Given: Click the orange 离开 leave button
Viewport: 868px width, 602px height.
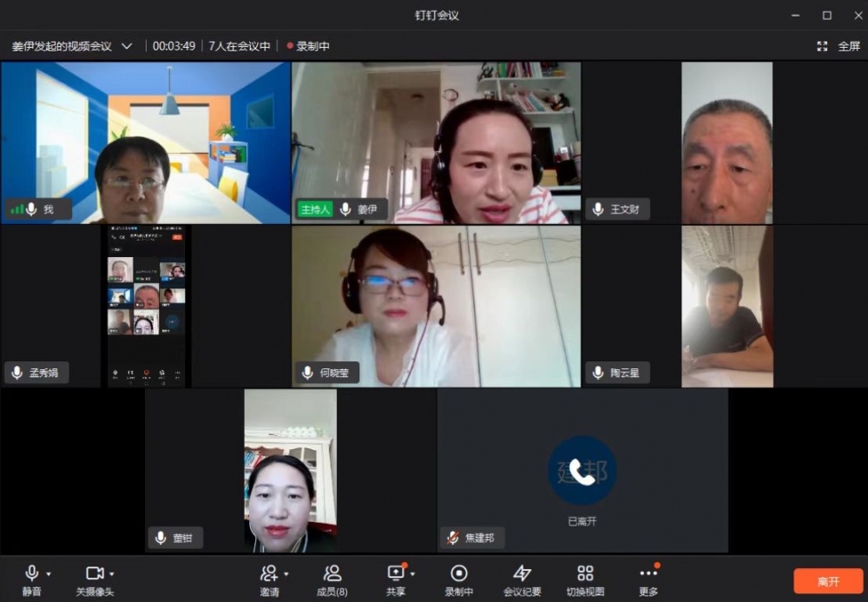Looking at the screenshot, I should click(x=828, y=581).
